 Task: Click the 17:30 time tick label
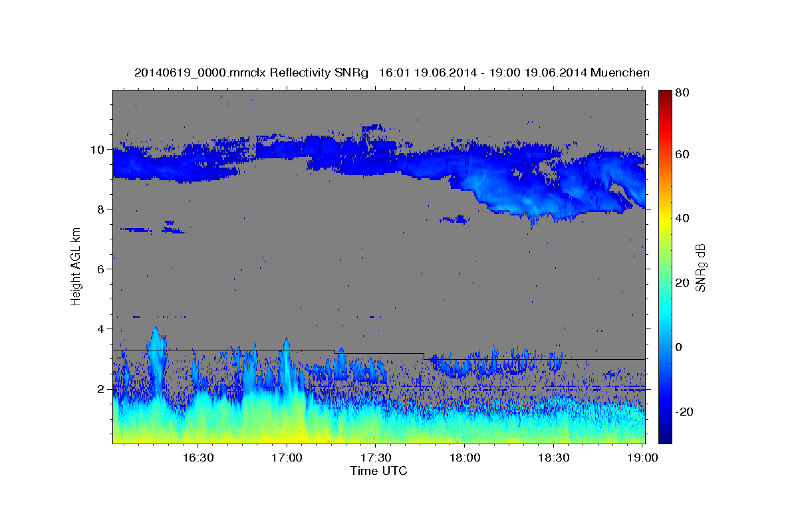click(x=375, y=458)
